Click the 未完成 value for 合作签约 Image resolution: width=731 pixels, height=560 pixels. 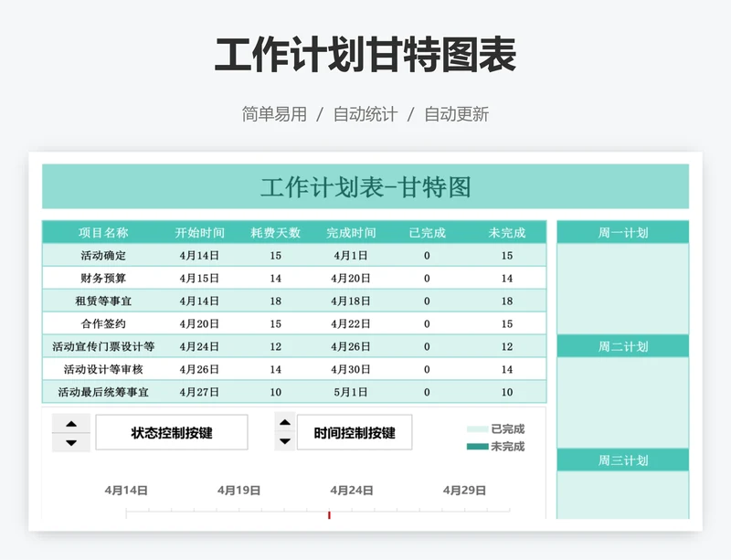(507, 323)
